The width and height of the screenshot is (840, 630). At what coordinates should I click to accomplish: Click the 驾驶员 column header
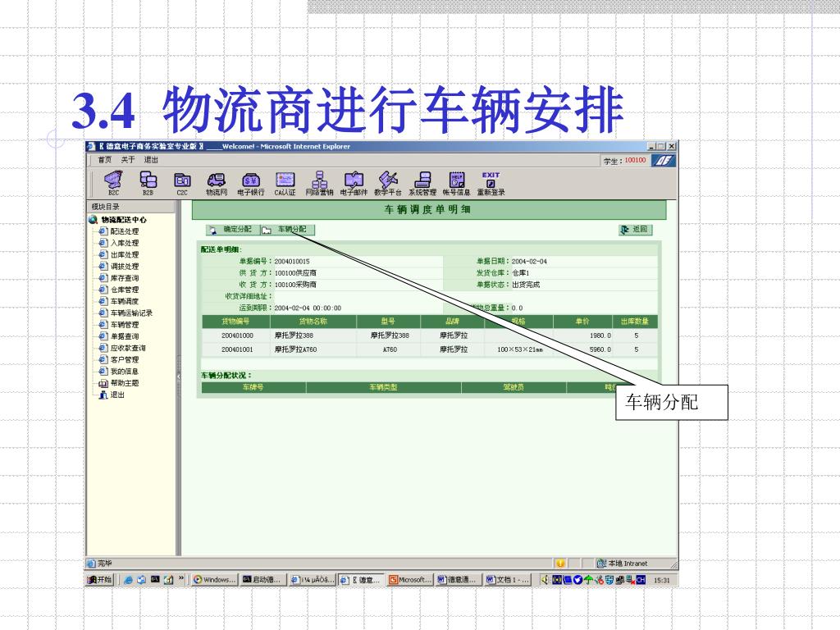514,387
